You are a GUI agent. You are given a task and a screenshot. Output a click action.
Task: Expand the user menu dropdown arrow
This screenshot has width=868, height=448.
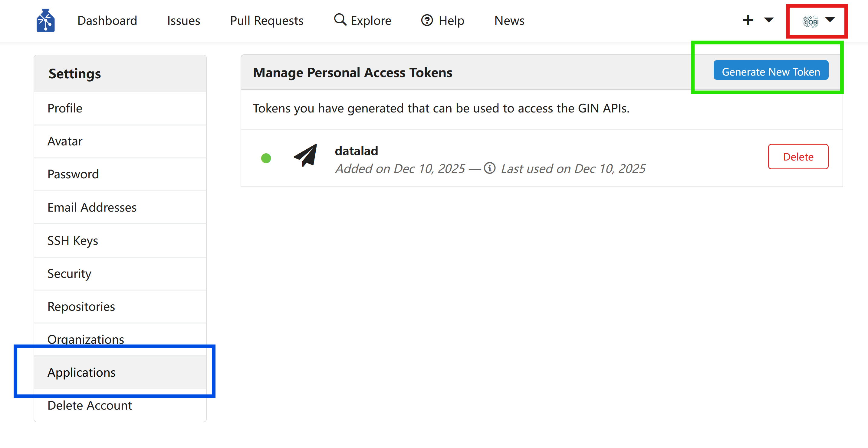point(830,20)
